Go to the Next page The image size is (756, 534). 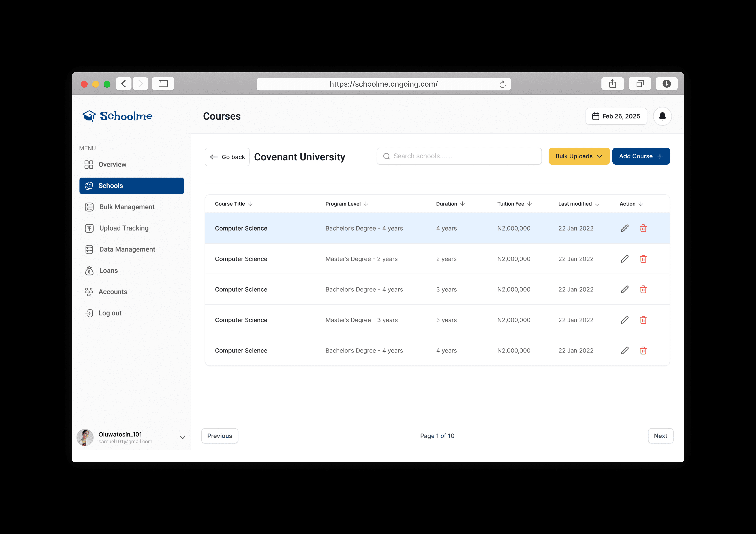(660, 436)
